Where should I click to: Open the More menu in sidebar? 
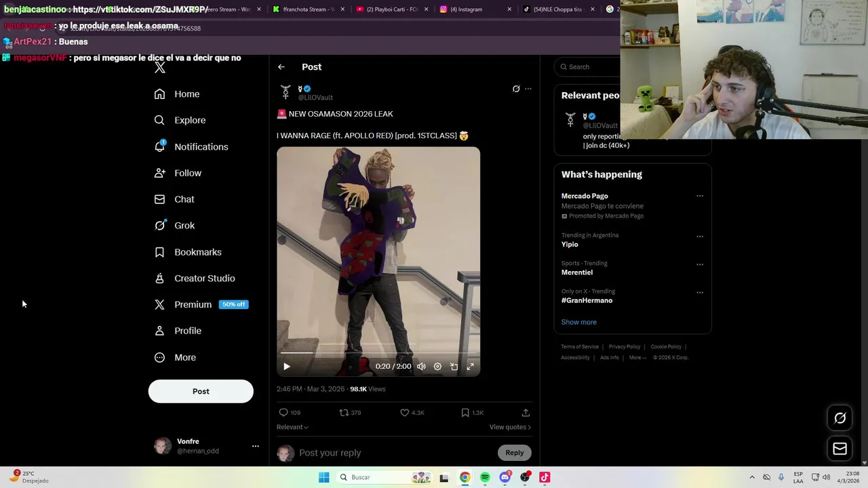point(175,357)
